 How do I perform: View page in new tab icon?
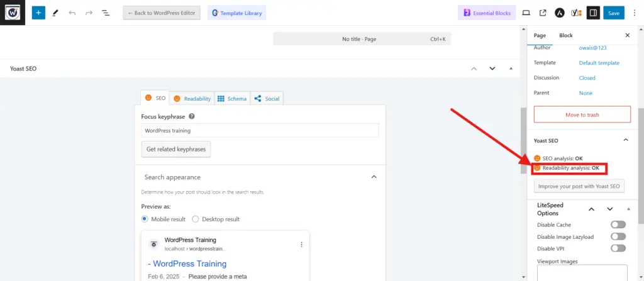click(543, 13)
